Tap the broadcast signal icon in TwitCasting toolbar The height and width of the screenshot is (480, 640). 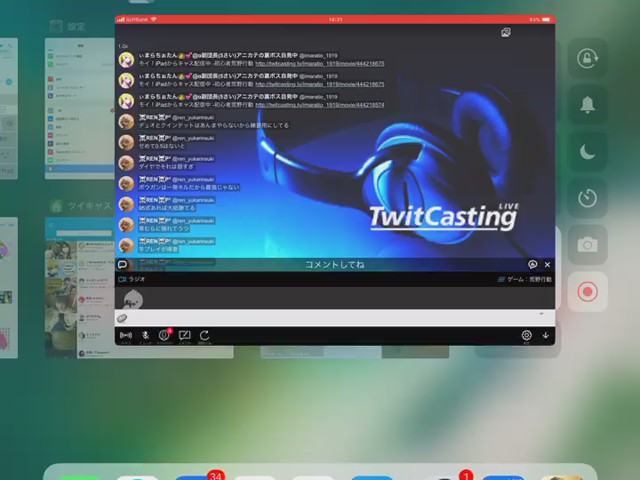(126, 336)
